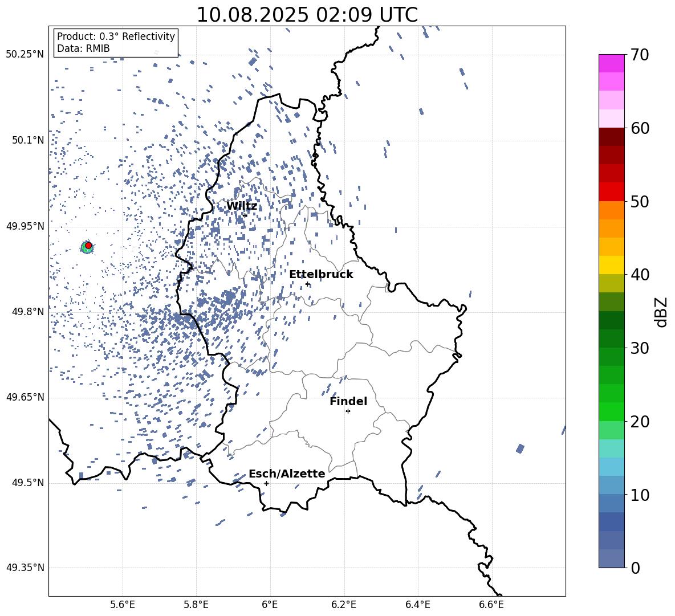Click the 6.6°E longitude label
This screenshot has width=675, height=616.
click(491, 605)
